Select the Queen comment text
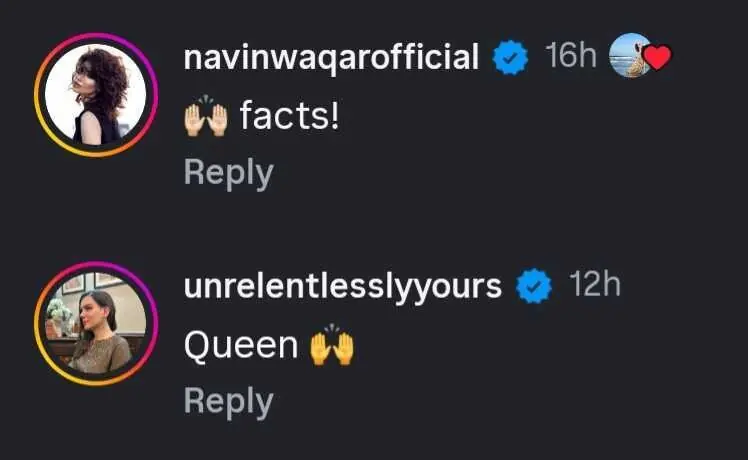Viewport: 748px width, 460px height. point(241,346)
